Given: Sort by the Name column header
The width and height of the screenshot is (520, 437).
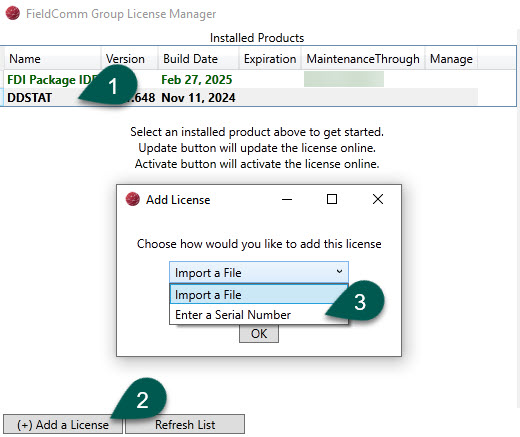Looking at the screenshot, I should pos(52,59).
